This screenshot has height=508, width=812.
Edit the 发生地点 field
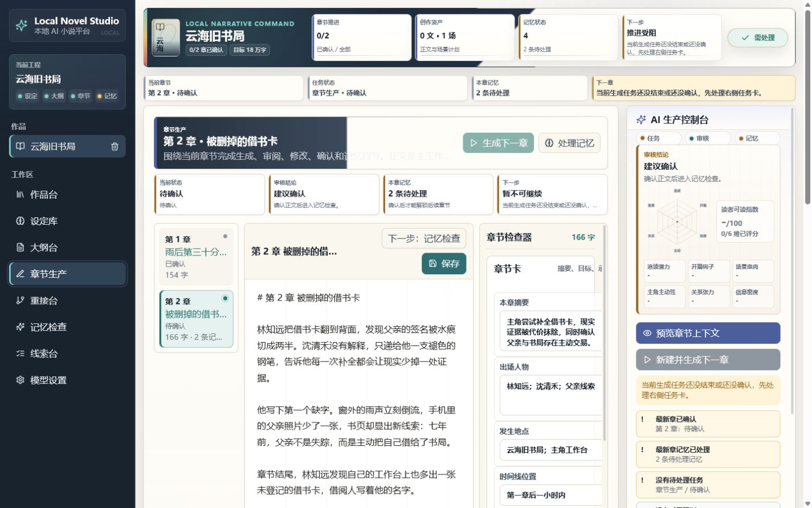coord(550,450)
